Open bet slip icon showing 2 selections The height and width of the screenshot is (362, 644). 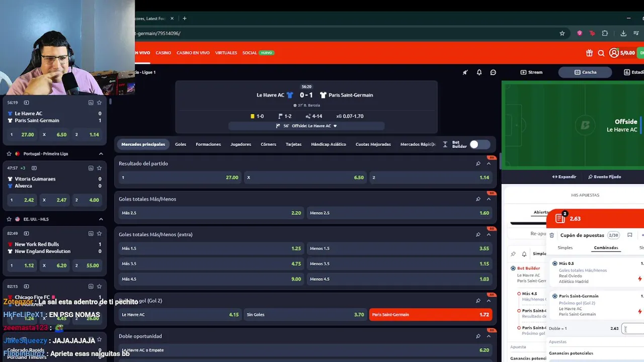click(x=560, y=218)
